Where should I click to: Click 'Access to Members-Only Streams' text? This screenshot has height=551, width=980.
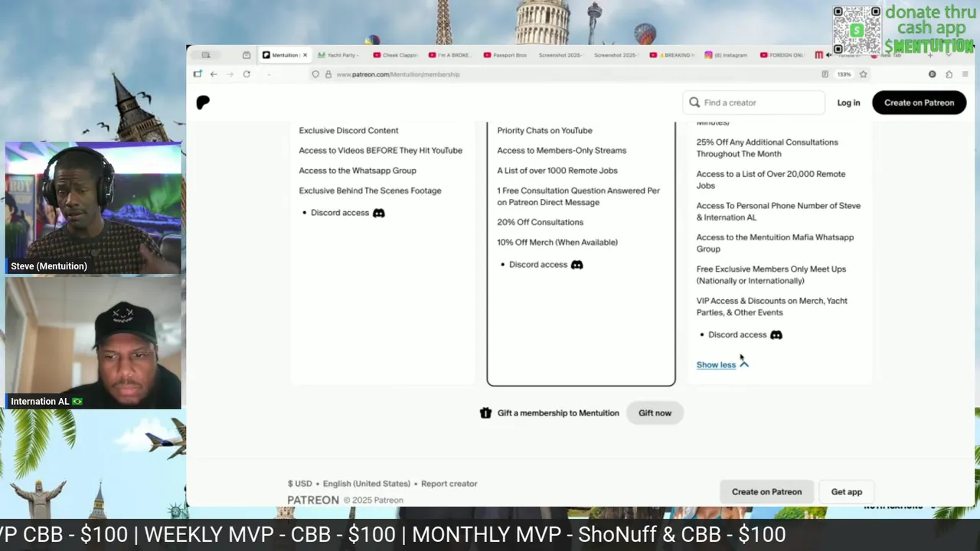tap(561, 151)
